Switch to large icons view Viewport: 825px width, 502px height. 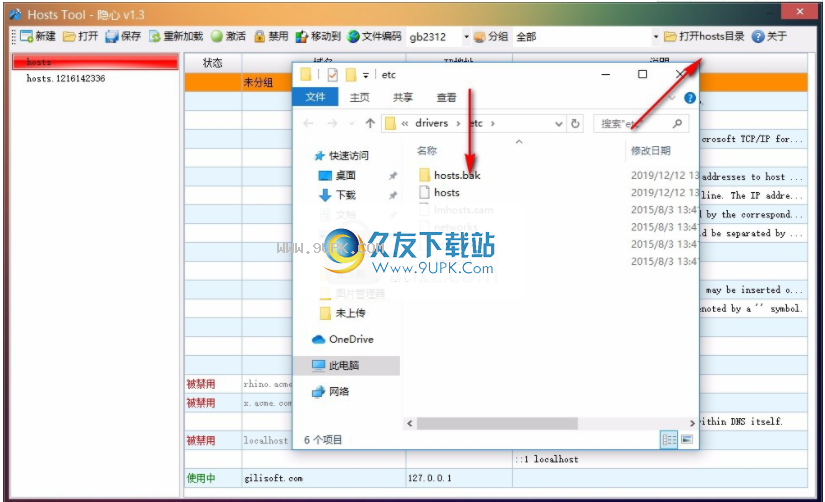tap(687, 439)
